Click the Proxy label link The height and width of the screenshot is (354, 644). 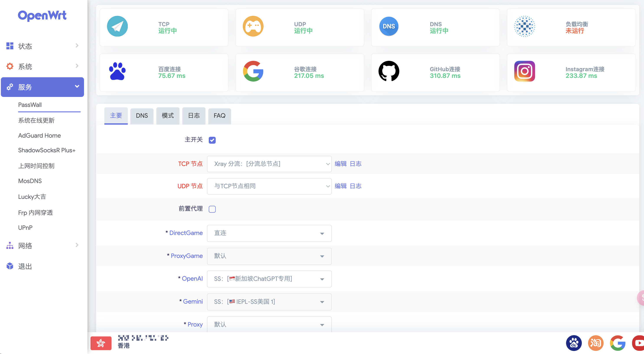coord(195,325)
